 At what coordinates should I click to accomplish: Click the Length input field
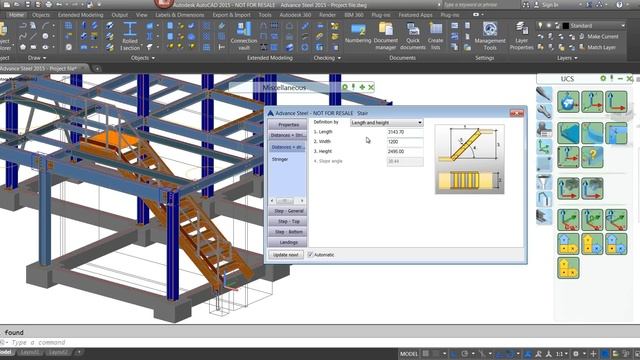405,132
